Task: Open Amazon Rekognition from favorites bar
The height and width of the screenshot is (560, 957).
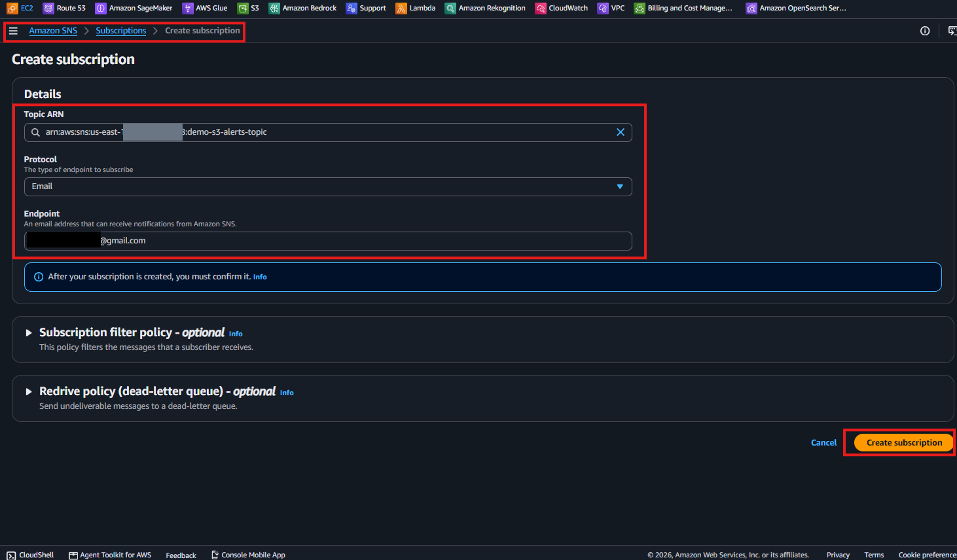Action: point(485,8)
